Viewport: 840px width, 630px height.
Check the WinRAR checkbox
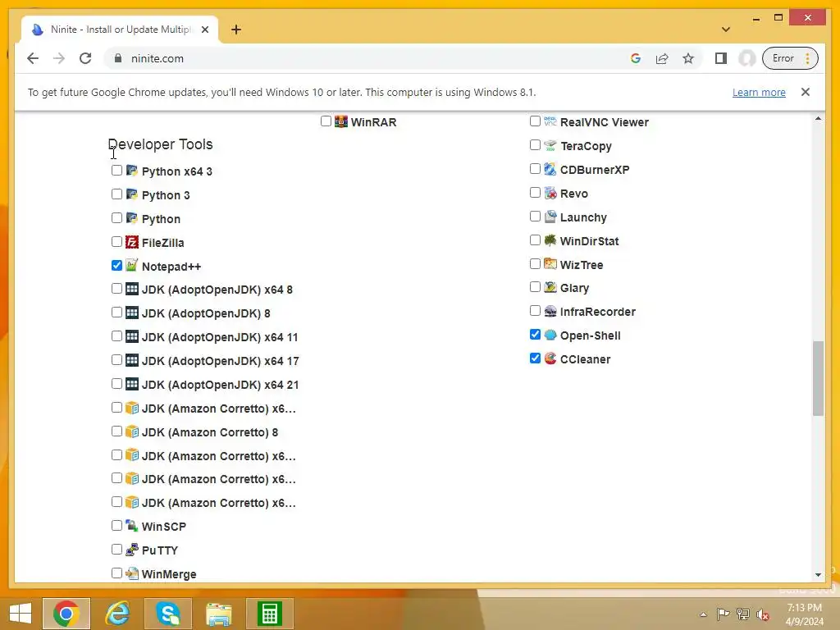point(326,121)
